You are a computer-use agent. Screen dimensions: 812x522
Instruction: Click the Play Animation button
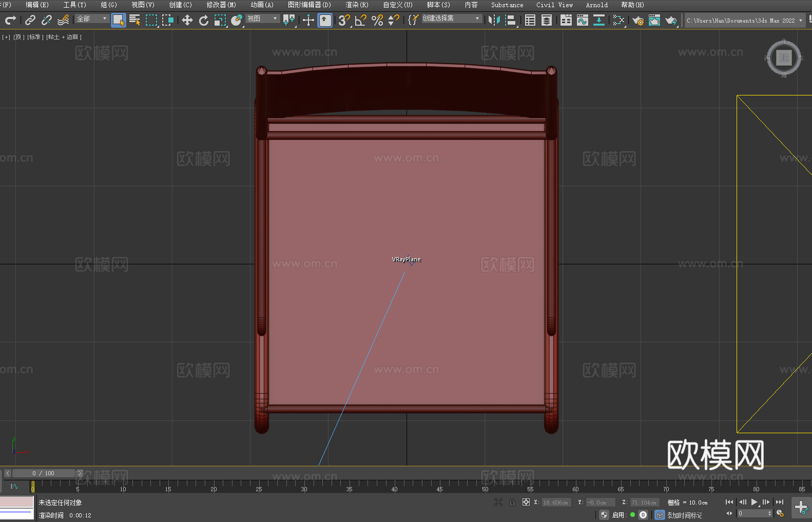(754, 502)
